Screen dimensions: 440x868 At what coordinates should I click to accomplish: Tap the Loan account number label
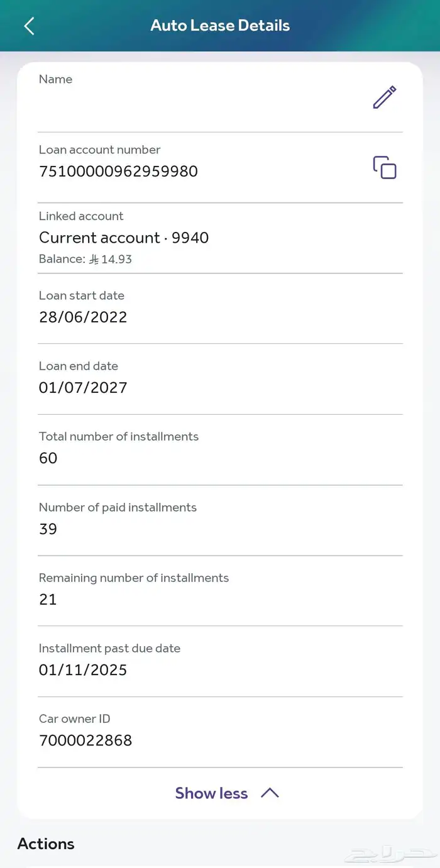[x=99, y=150]
